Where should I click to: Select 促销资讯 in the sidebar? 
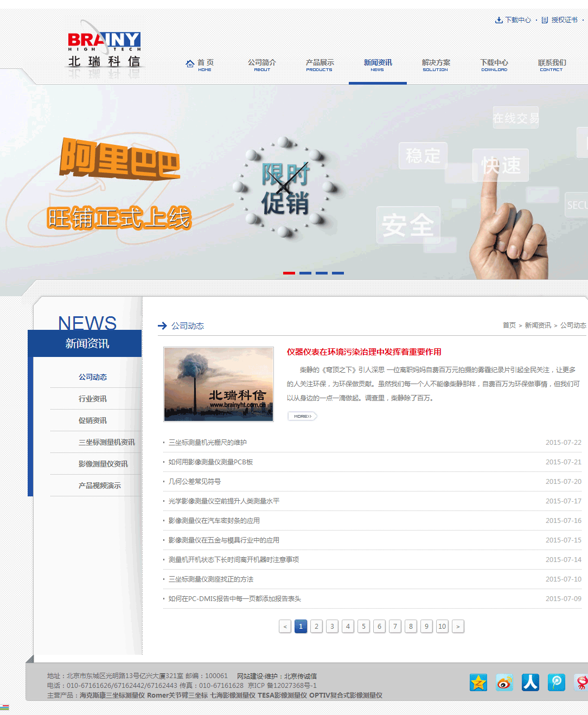click(x=93, y=420)
